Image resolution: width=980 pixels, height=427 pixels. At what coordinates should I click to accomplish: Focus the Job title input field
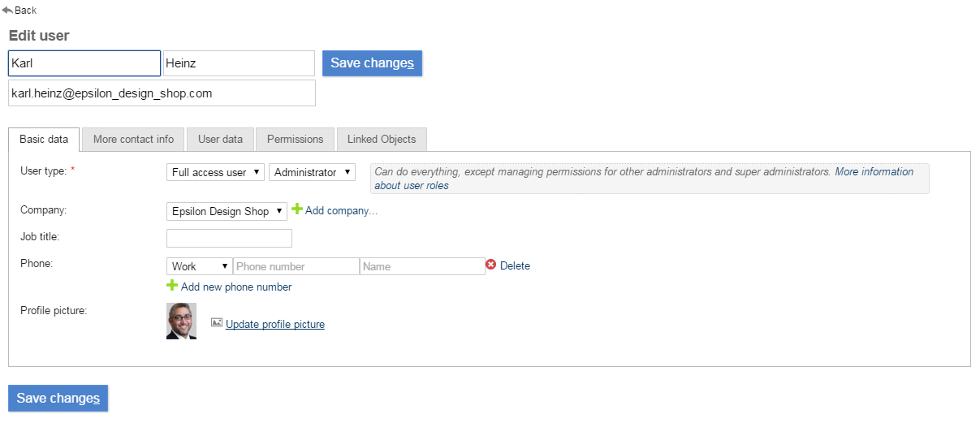(229, 238)
